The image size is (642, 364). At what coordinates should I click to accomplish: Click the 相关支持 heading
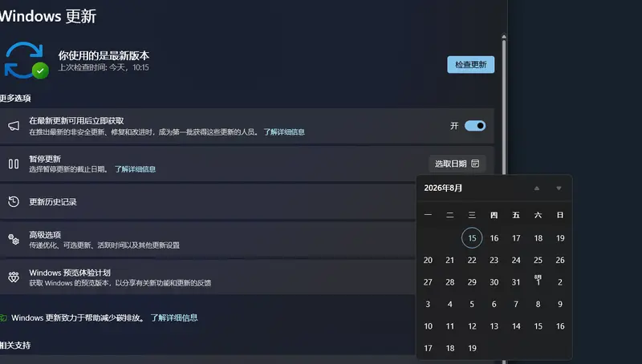15,346
